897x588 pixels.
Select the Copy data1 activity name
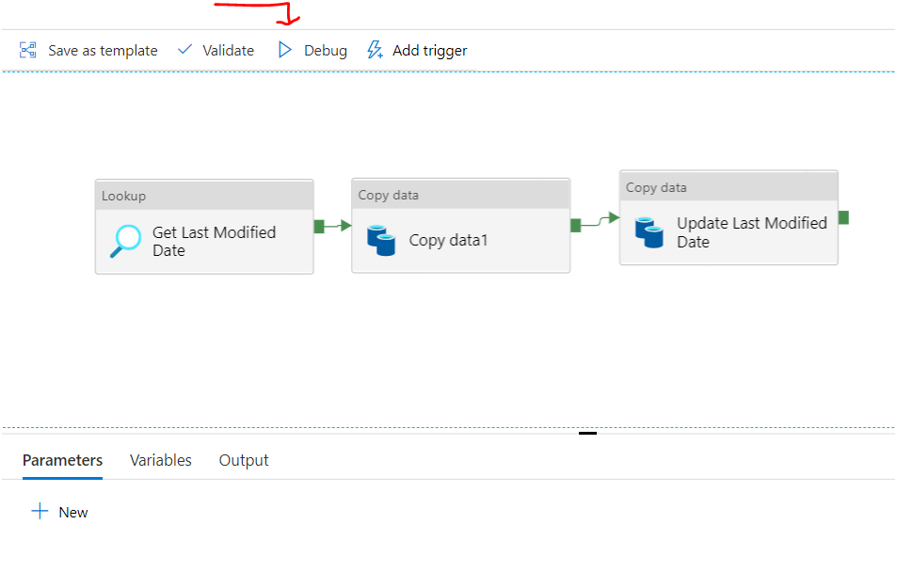coord(448,240)
